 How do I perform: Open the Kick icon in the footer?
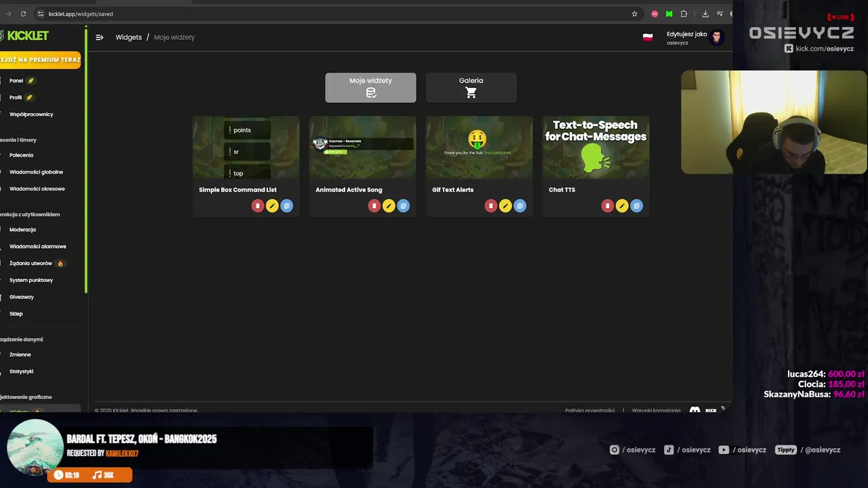(711, 410)
